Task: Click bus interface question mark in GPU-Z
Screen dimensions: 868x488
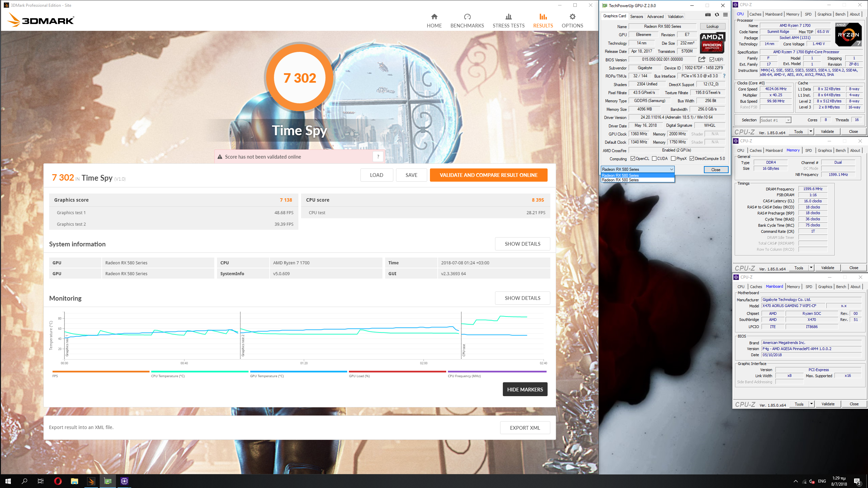Action: tap(724, 76)
